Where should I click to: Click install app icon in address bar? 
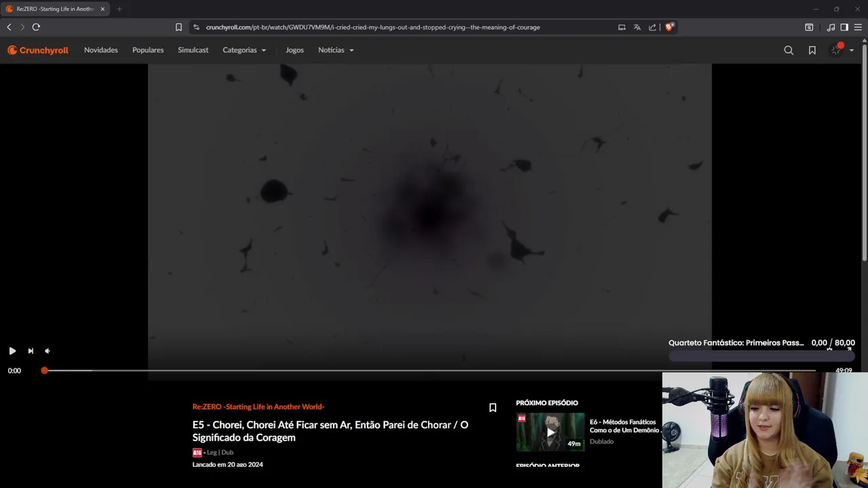pyautogui.click(x=622, y=27)
